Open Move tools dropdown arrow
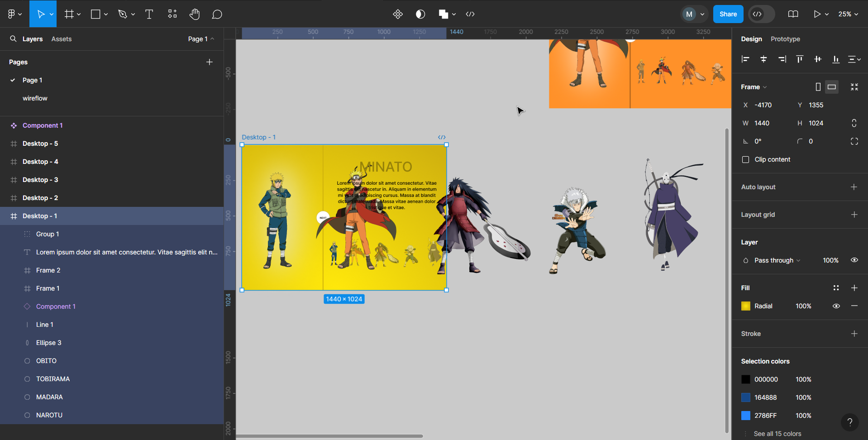868x440 pixels. [x=52, y=14]
